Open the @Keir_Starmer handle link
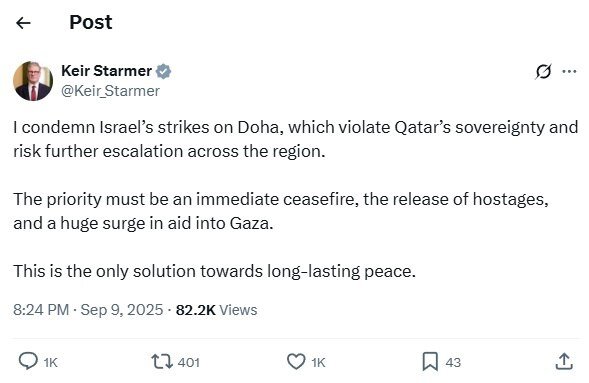The image size is (589, 383). tap(110, 91)
